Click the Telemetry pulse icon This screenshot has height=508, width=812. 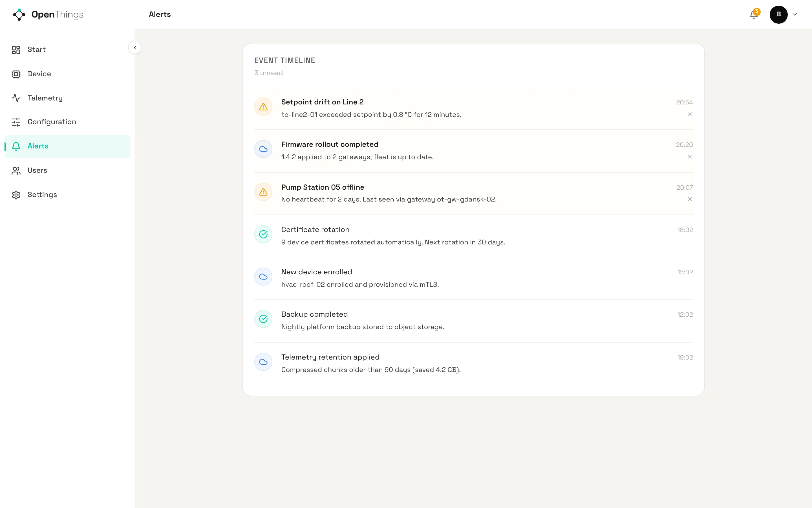16,98
